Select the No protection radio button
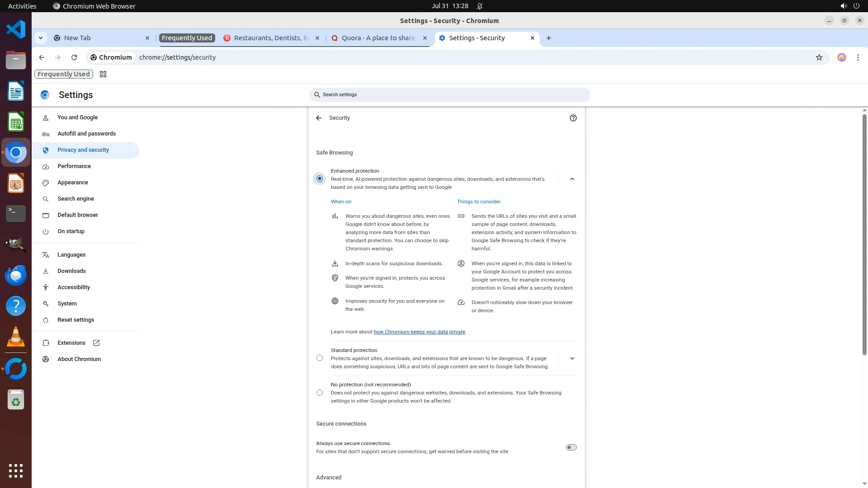868x488 pixels. click(x=320, y=393)
